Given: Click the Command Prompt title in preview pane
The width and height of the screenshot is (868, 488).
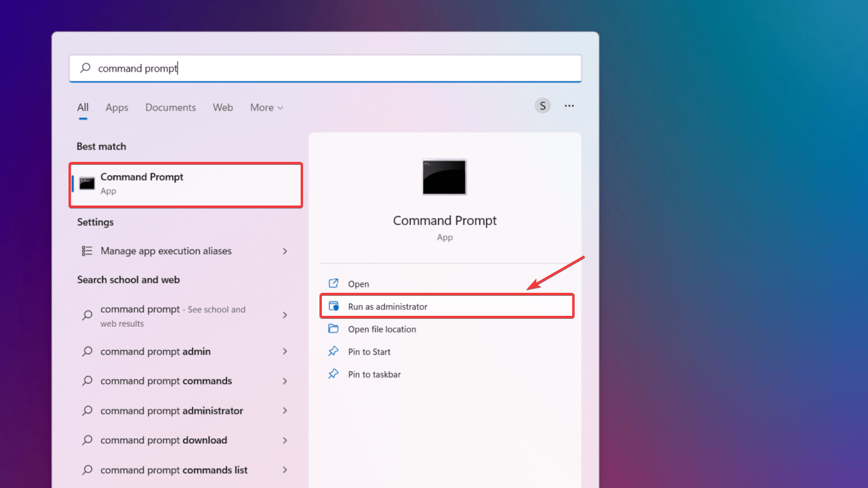Looking at the screenshot, I should point(444,221).
